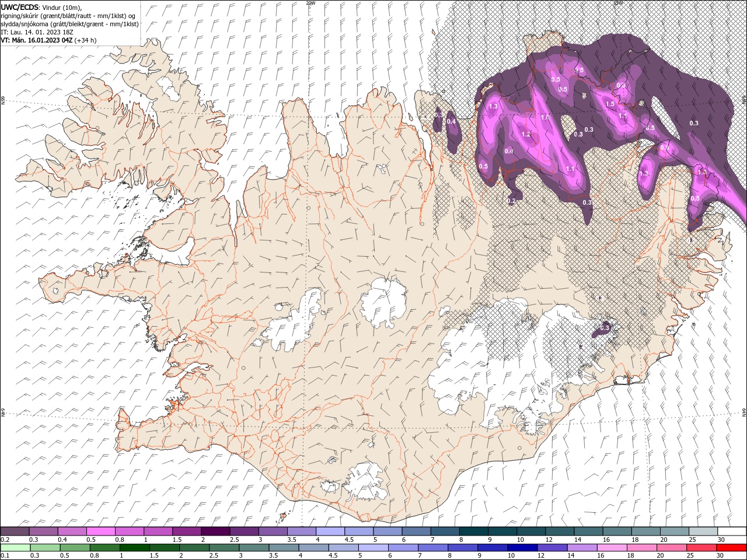Screen dimensions: 747x560
Task: Click the 'slydda/snjókoma' legend description line
Action: 69,24
